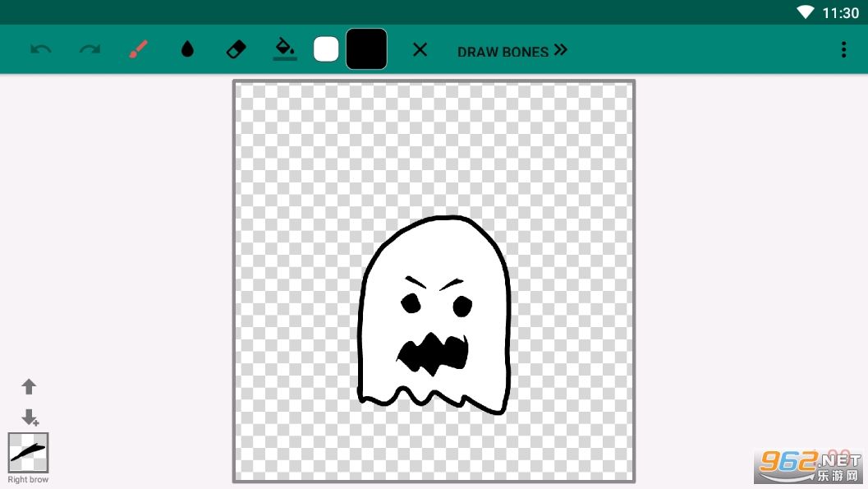868x489 pixels.
Task: Tap the Wi-Fi status icon
Action: (x=805, y=12)
